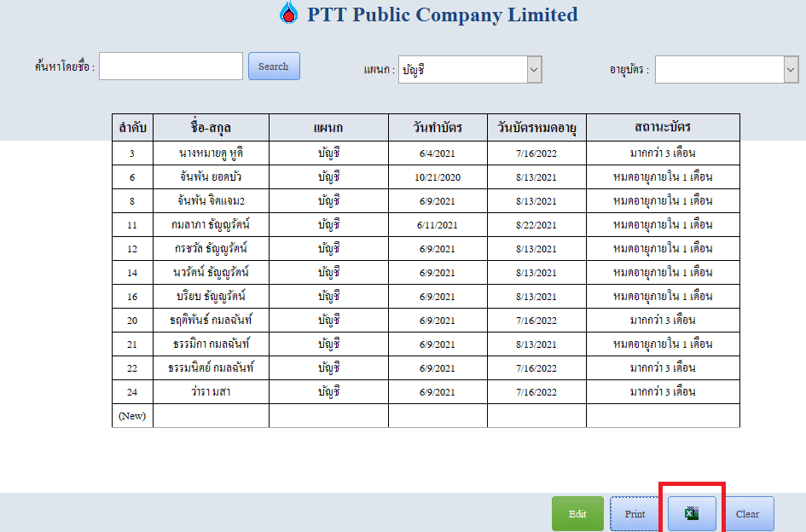The width and height of the screenshot is (806, 532).
Task: Click the Excel export icon button
Action: tap(692, 513)
